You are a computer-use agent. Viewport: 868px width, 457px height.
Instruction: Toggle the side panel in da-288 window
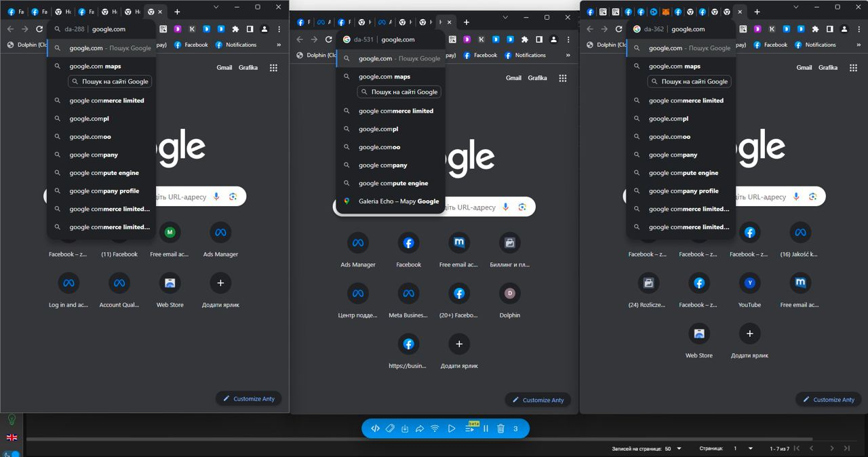tap(250, 29)
